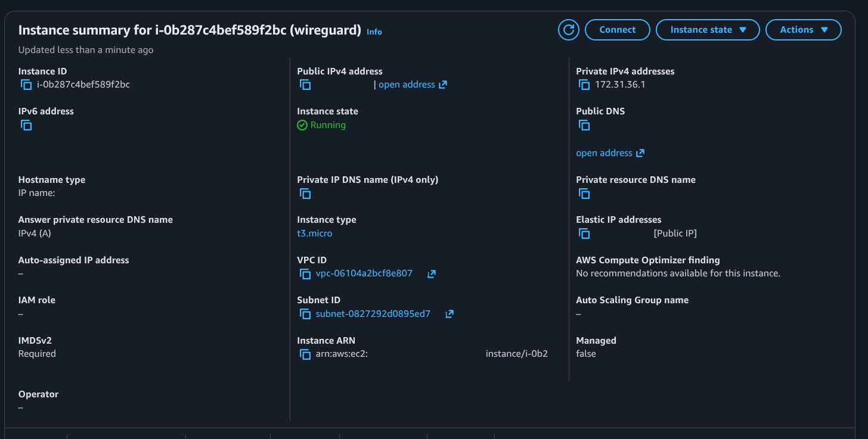868x439 pixels.
Task: Open the Info link beside title
Action: click(374, 32)
